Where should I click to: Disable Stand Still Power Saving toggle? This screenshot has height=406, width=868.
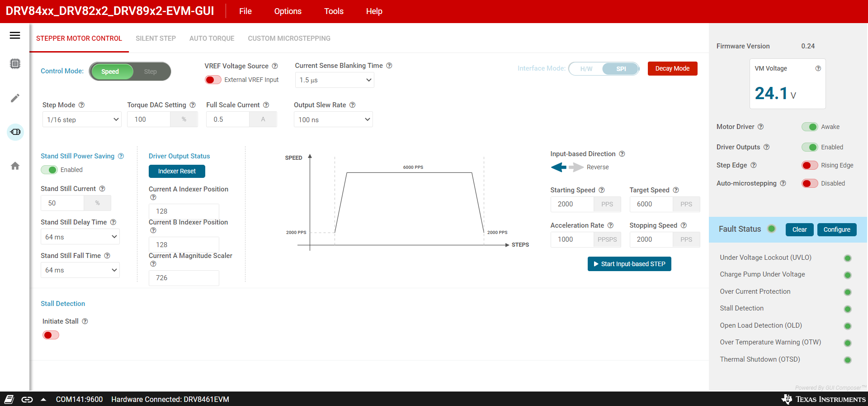49,170
